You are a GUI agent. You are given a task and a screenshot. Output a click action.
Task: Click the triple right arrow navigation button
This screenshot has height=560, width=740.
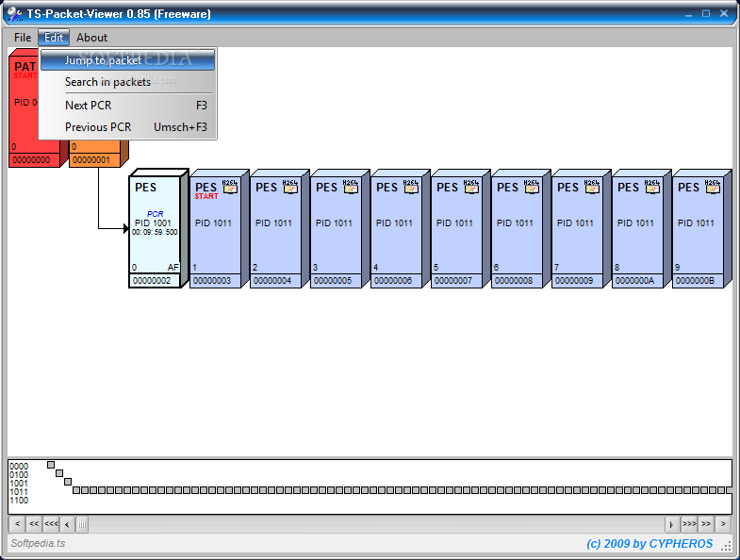[689, 523]
